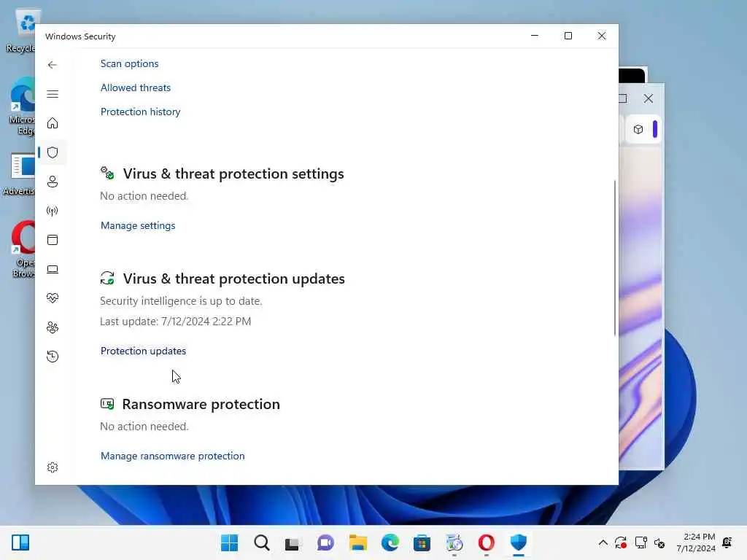Click the network tray icon
The width and height of the screenshot is (747, 560).
640,542
